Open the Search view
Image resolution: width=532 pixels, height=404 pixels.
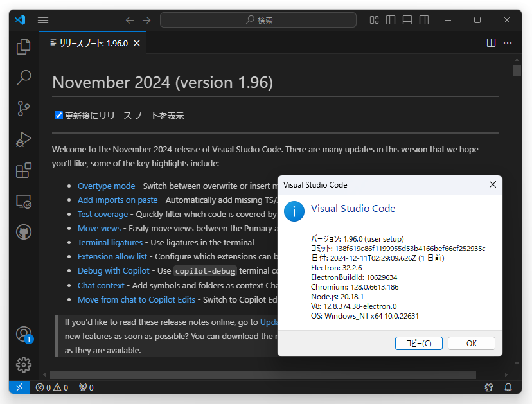coord(23,78)
